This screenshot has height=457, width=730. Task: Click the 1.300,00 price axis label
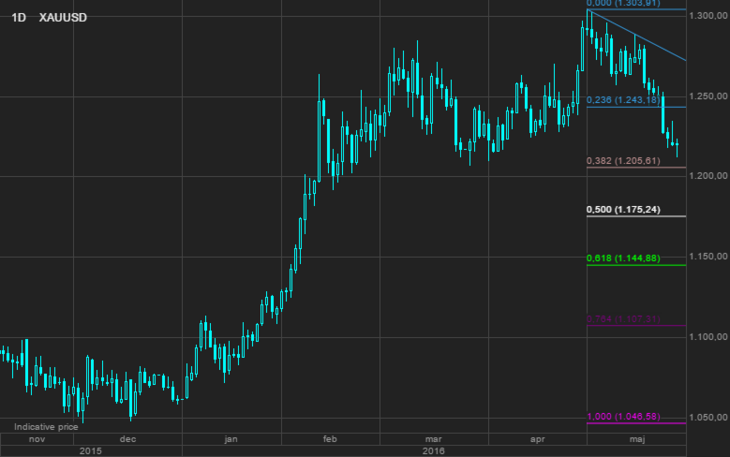click(x=706, y=17)
